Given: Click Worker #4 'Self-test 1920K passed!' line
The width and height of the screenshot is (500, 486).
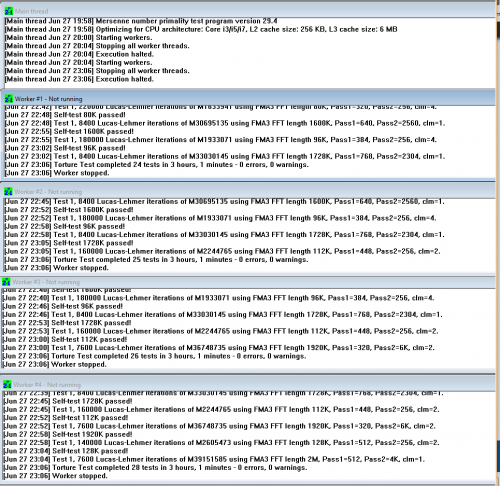Looking at the screenshot, I should point(68,434).
